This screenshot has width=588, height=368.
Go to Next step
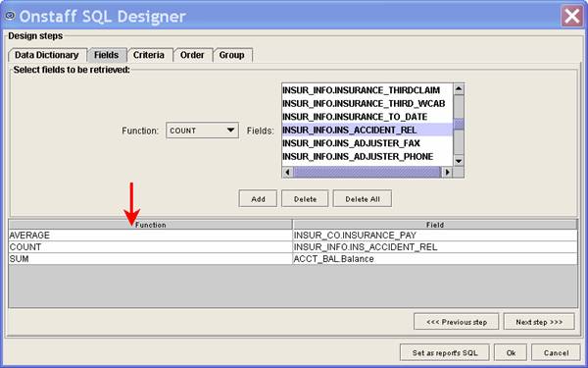(539, 322)
